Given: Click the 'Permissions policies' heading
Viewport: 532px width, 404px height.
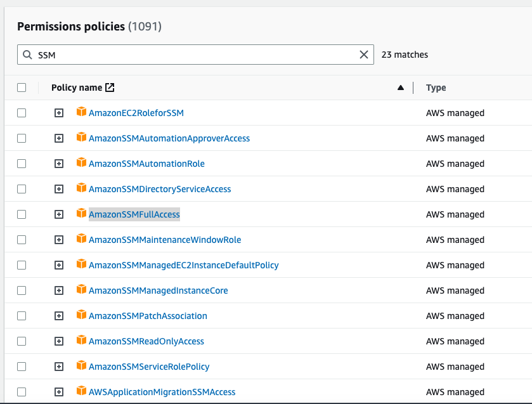Looking at the screenshot, I should coord(71,27).
